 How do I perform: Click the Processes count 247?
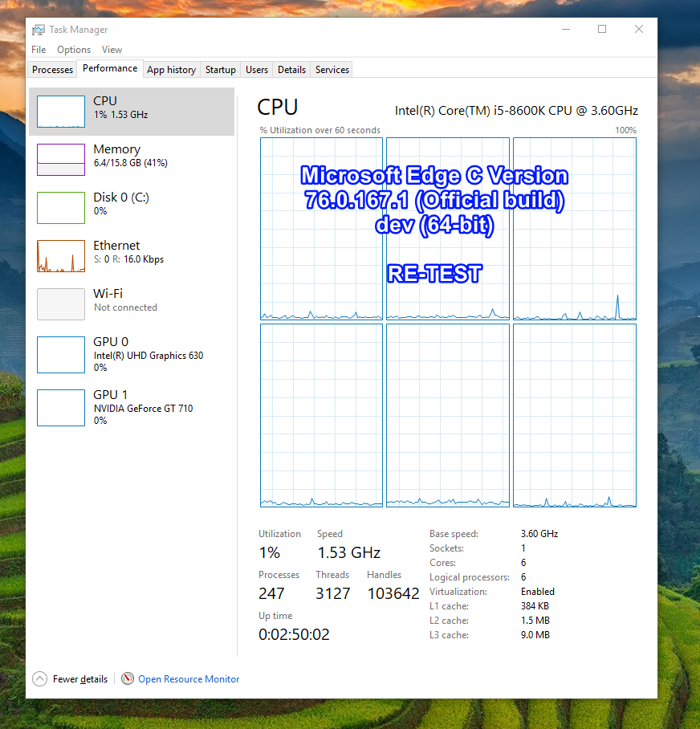(271, 593)
